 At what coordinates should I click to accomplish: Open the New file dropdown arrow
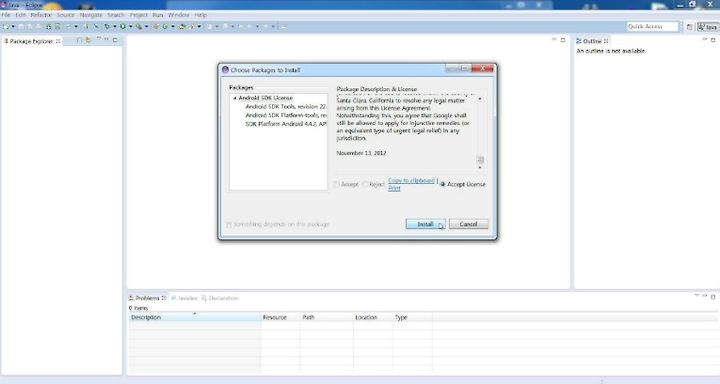tap(13, 27)
